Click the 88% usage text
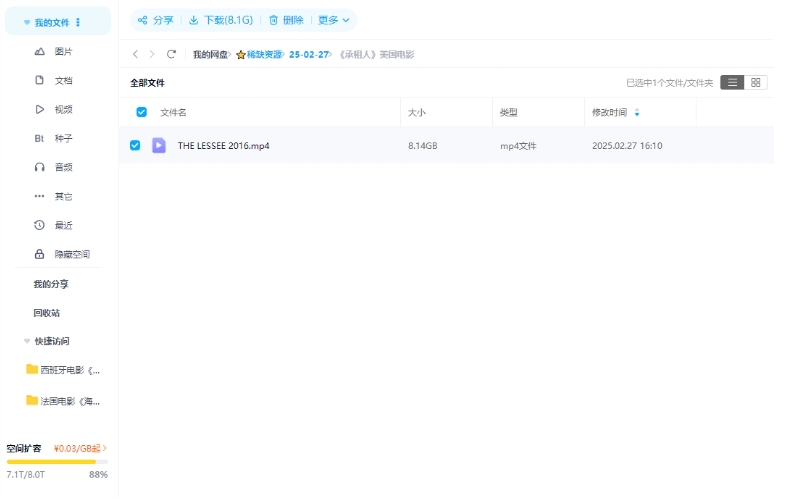Image resolution: width=788 pixels, height=503 pixels. (98, 475)
